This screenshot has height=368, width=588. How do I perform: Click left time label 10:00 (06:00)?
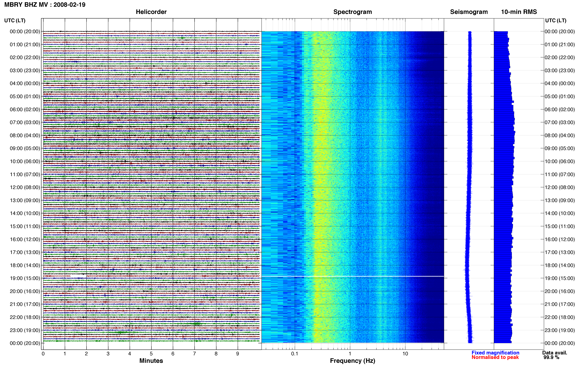[25, 161]
